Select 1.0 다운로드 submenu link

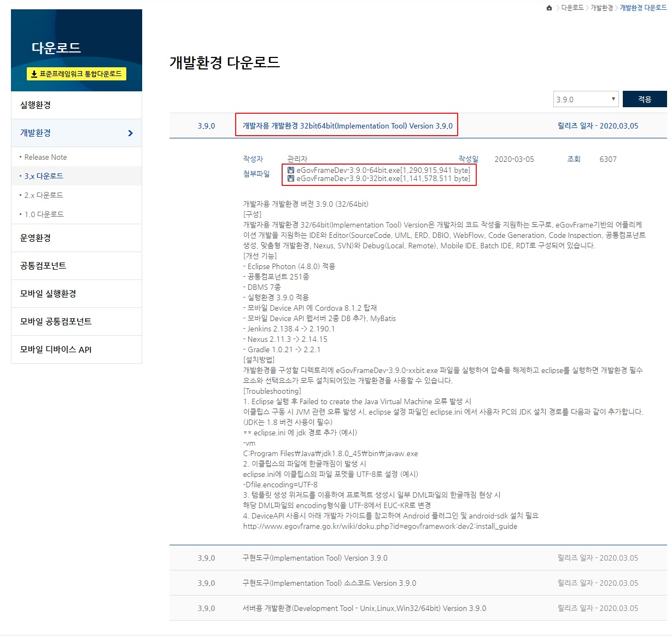click(44, 214)
